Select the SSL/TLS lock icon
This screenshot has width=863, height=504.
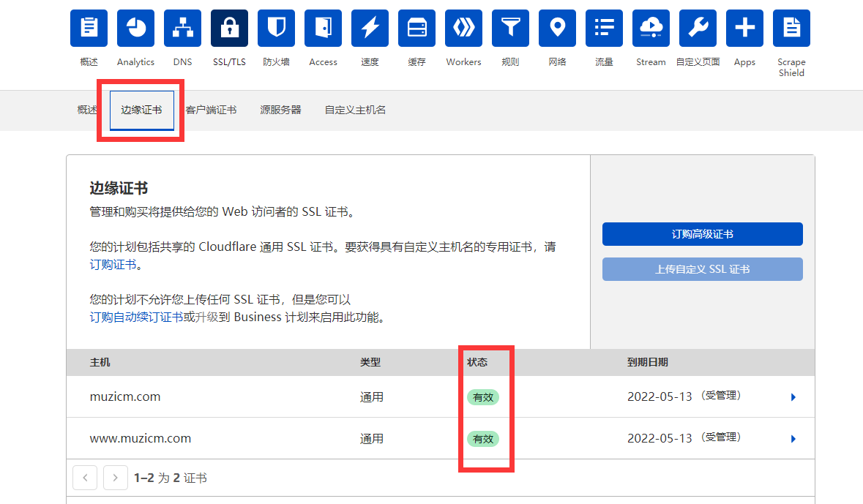pyautogui.click(x=229, y=28)
